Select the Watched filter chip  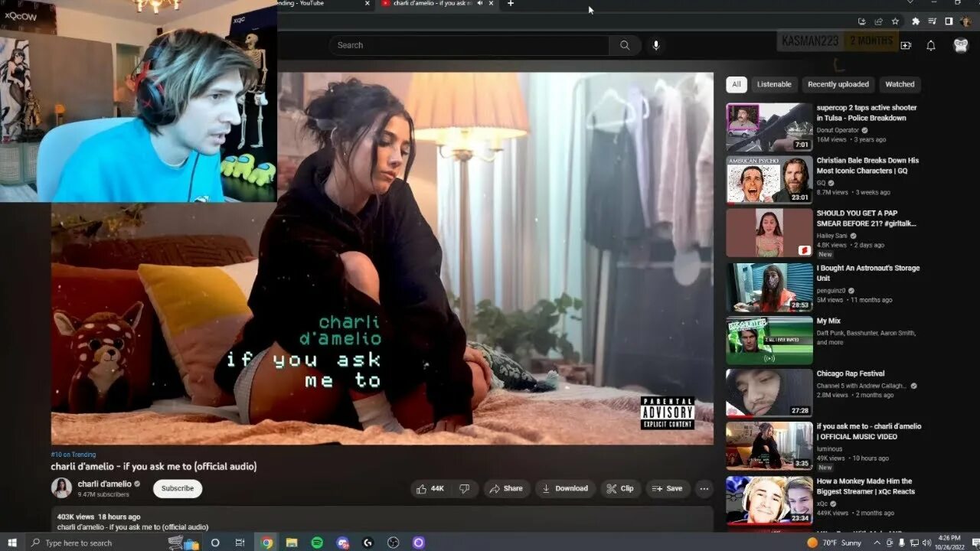(x=900, y=84)
